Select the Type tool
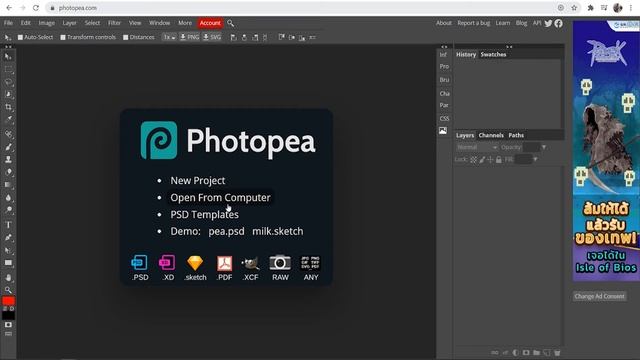 tap(8, 224)
